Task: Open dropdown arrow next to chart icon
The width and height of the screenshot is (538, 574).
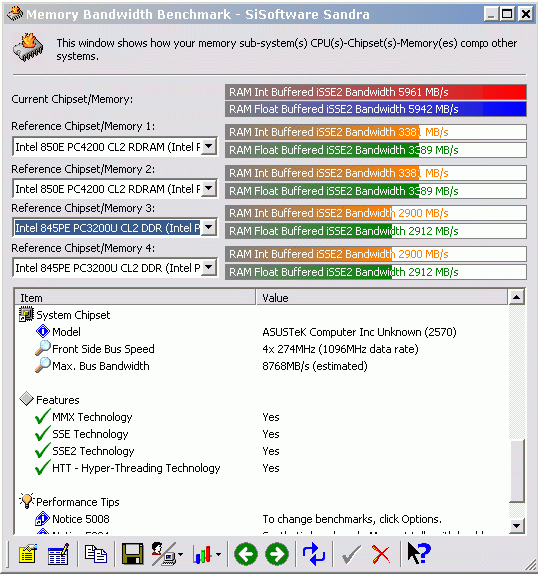Action: pos(218,555)
